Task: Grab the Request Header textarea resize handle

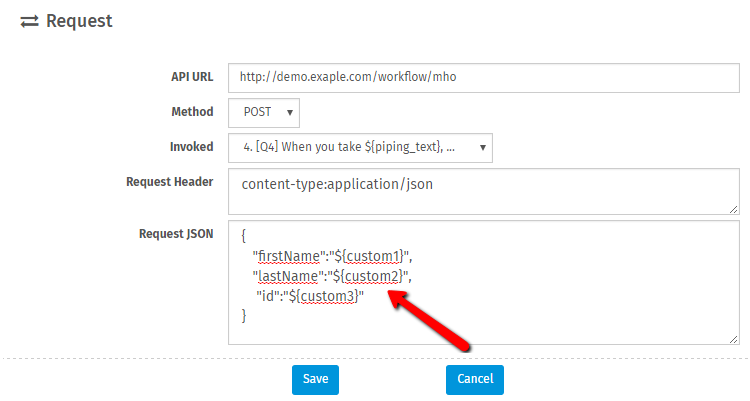Action: tap(734, 209)
